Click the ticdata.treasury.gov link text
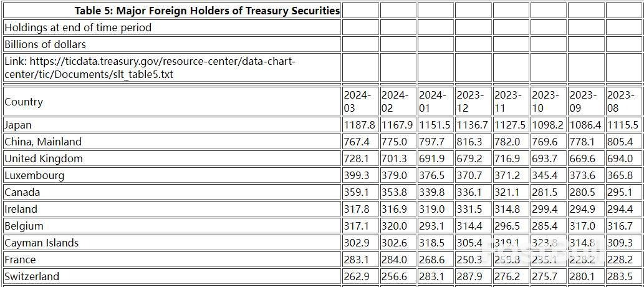 (x=150, y=67)
